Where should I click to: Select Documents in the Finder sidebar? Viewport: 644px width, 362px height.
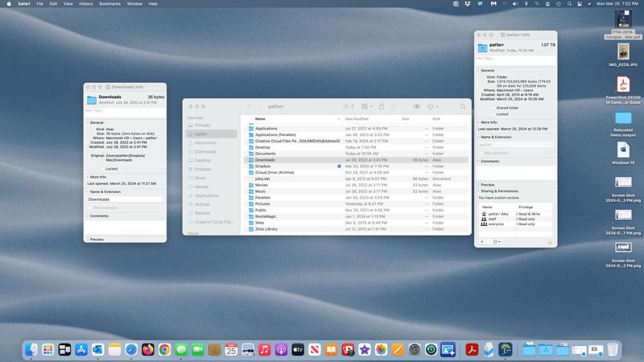[x=205, y=142]
